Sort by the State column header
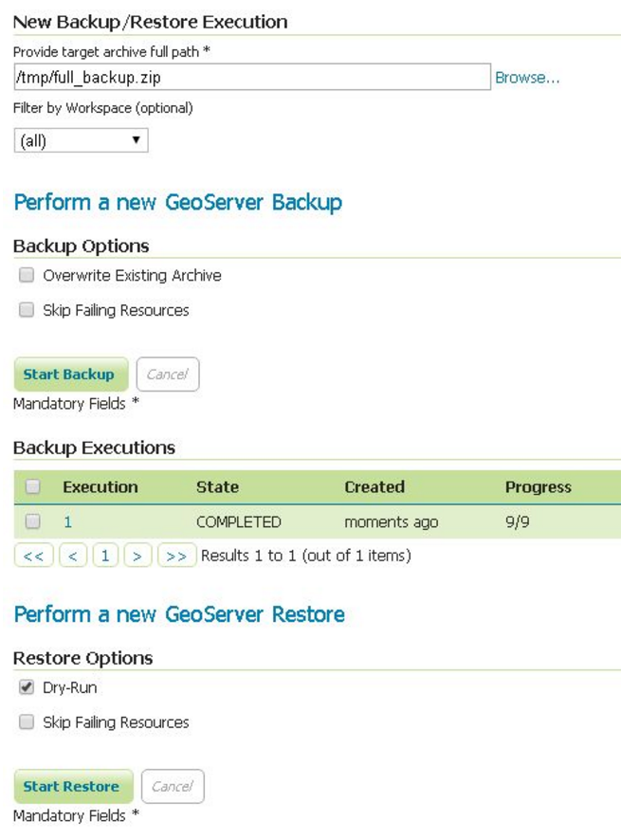 pos(217,487)
